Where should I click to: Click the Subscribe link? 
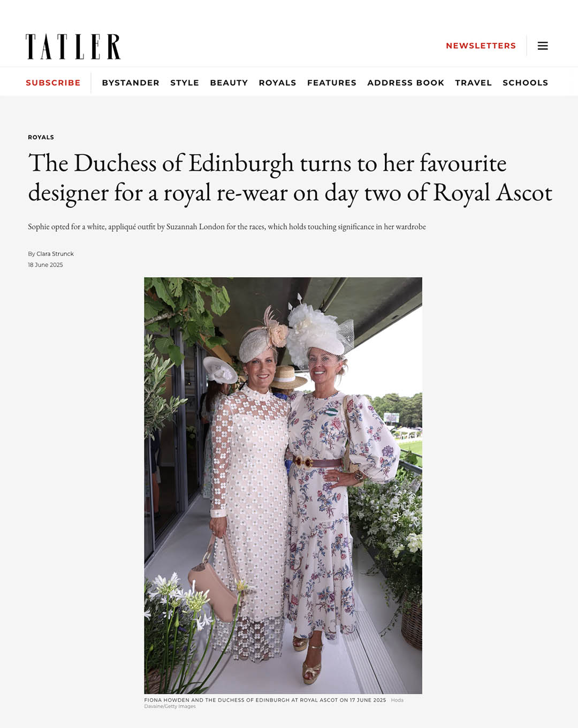coord(53,83)
